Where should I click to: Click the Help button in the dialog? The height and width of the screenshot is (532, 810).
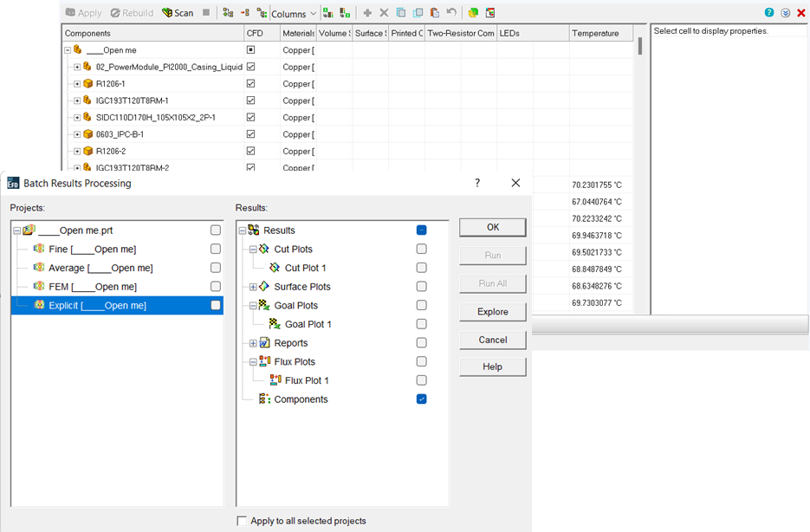click(x=493, y=367)
